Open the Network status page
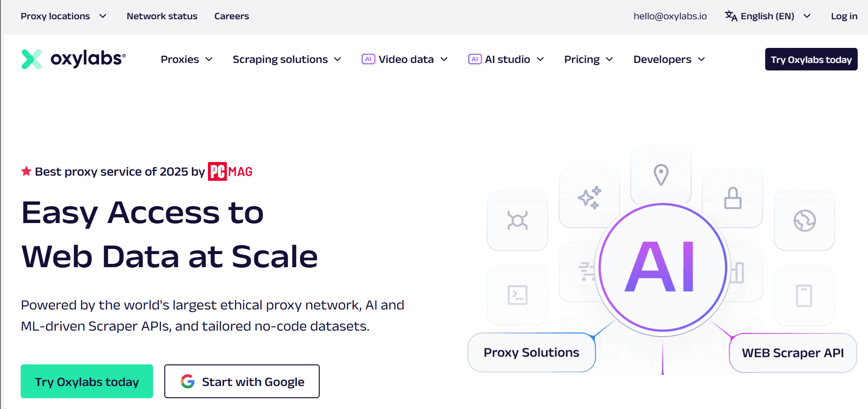The width and height of the screenshot is (868, 409). (x=162, y=16)
